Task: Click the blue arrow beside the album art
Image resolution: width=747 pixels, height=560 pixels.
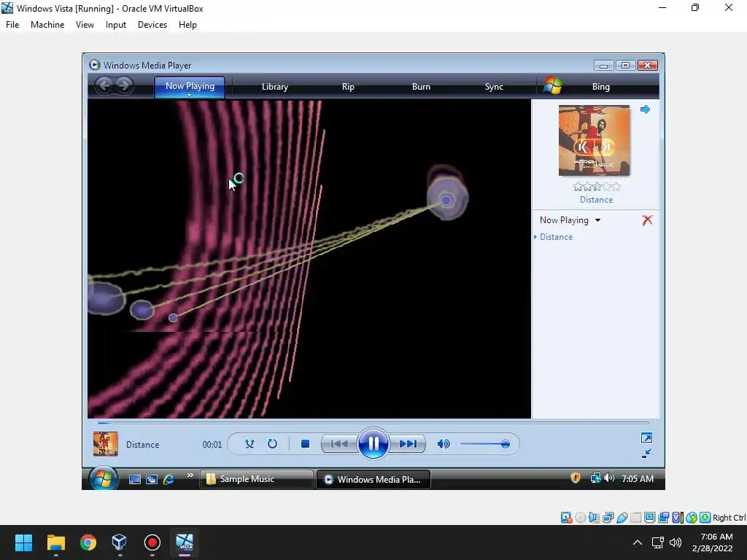Action: tap(645, 109)
